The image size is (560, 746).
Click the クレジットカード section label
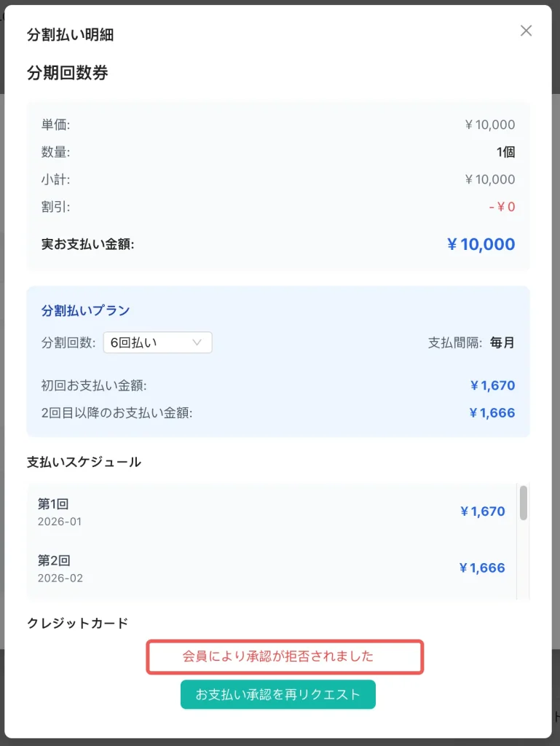pyautogui.click(x=77, y=623)
